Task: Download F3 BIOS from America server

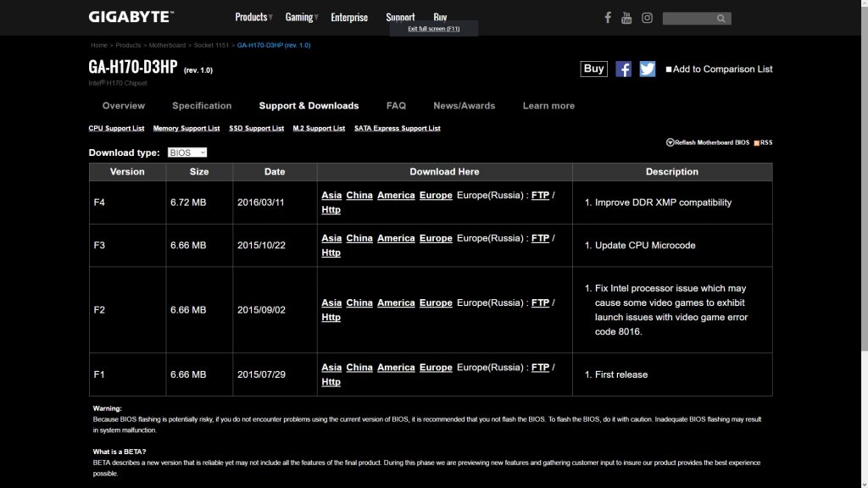Action: (x=396, y=238)
